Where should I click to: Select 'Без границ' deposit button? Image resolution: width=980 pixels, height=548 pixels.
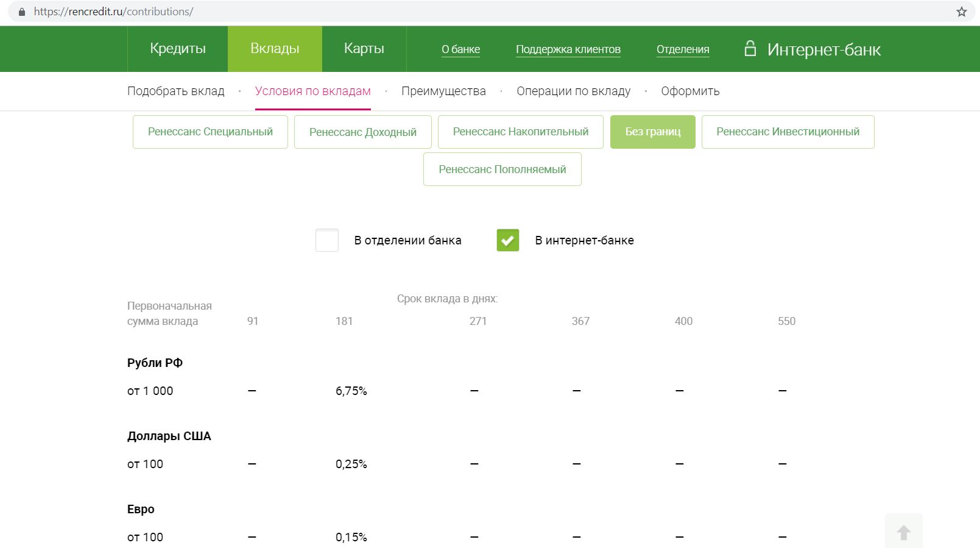click(x=653, y=132)
